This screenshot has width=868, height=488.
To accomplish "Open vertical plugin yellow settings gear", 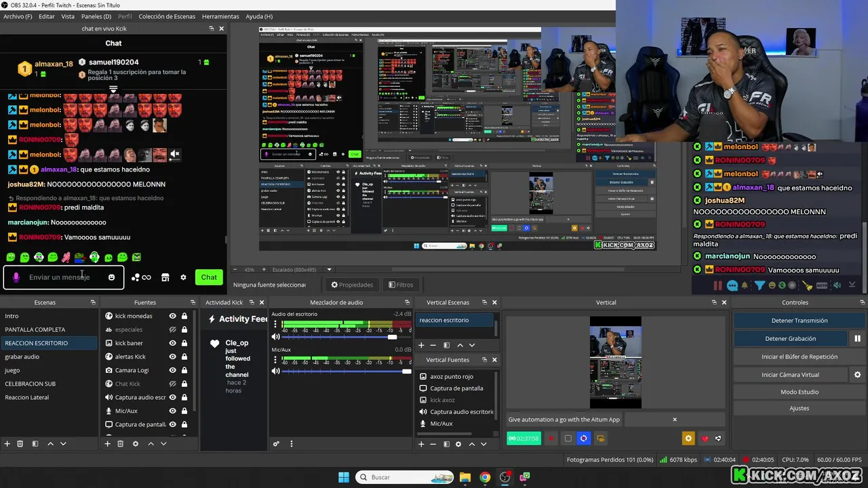I will point(688,439).
